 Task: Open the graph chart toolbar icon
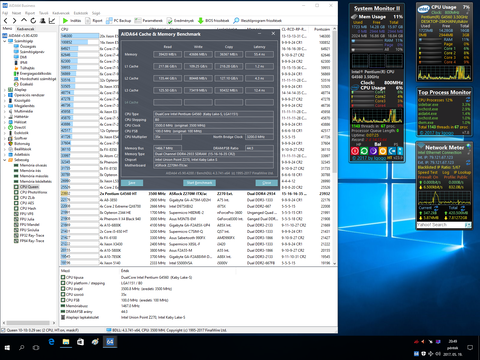52,21
